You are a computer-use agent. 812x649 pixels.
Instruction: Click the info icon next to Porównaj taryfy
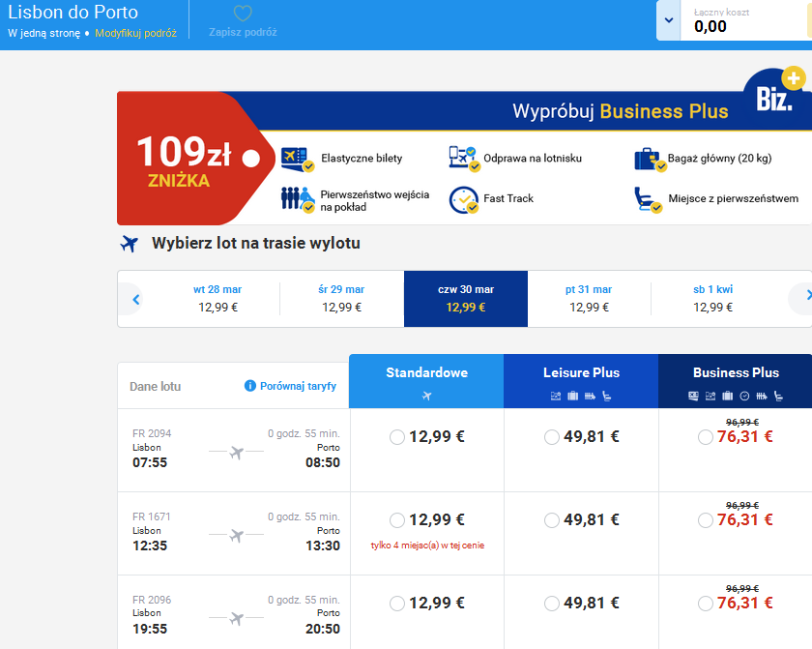249,386
